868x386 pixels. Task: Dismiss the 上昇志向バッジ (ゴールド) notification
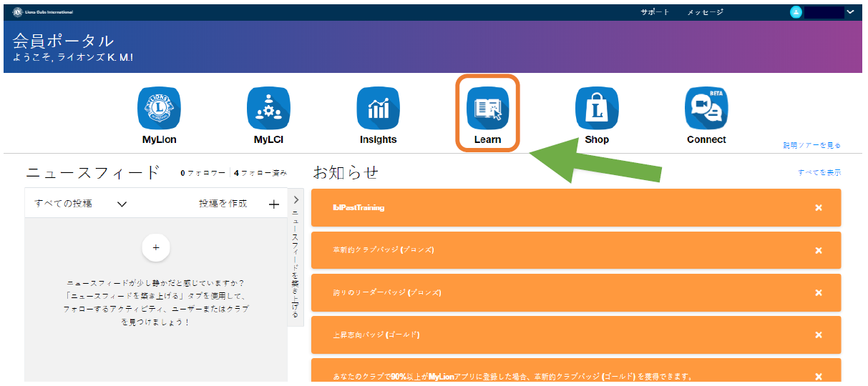coord(819,335)
